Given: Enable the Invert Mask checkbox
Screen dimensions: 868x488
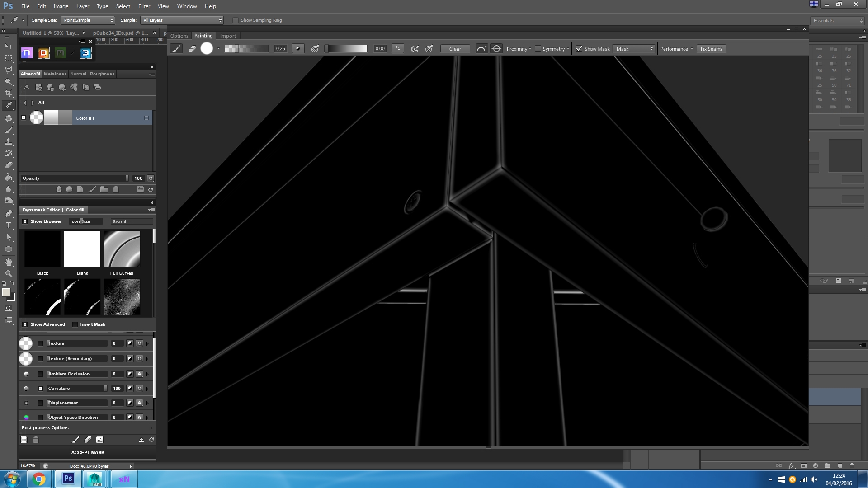Looking at the screenshot, I should [75, 324].
